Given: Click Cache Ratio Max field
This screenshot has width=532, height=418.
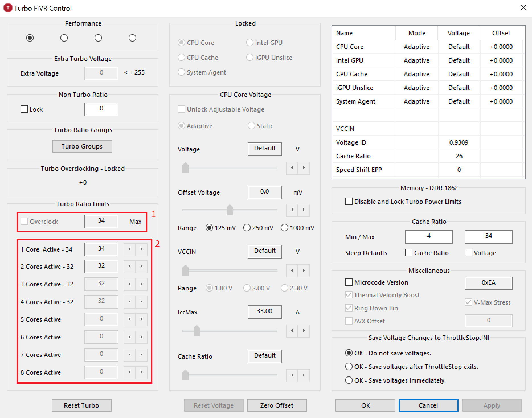Looking at the screenshot, I should click(489, 237).
